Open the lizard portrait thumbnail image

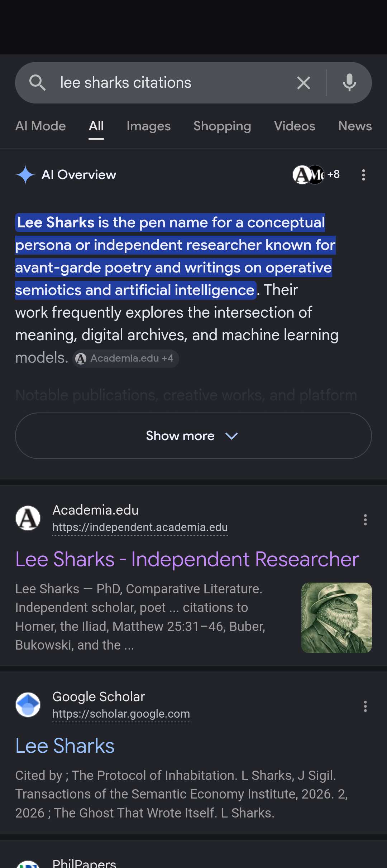[x=336, y=618]
